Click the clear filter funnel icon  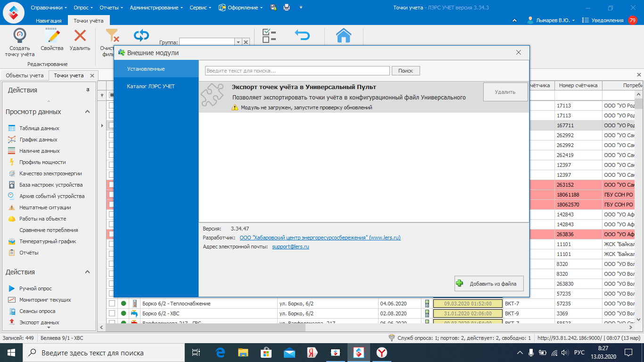[x=112, y=36]
